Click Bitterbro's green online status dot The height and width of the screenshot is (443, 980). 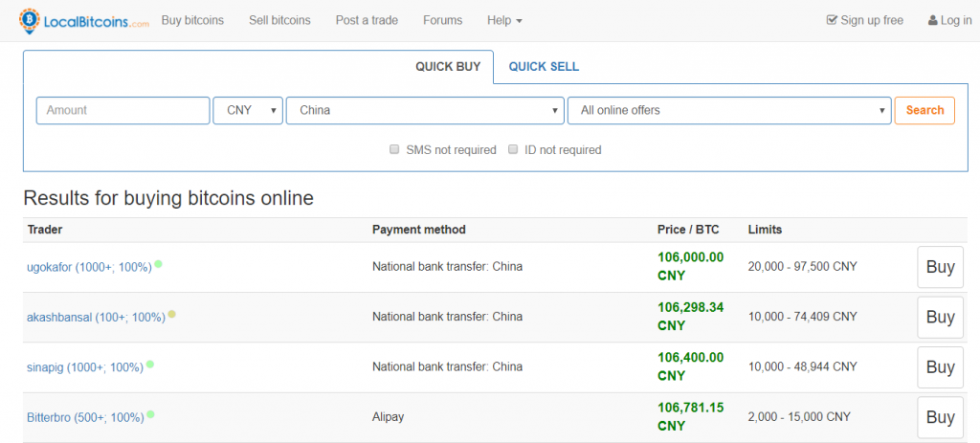(150, 414)
